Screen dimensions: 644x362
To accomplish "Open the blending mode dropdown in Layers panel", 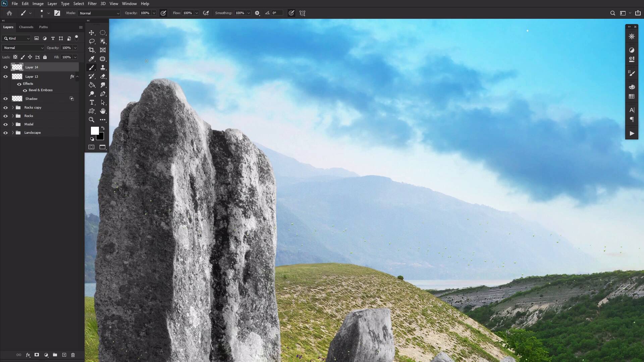I will [x=22, y=48].
